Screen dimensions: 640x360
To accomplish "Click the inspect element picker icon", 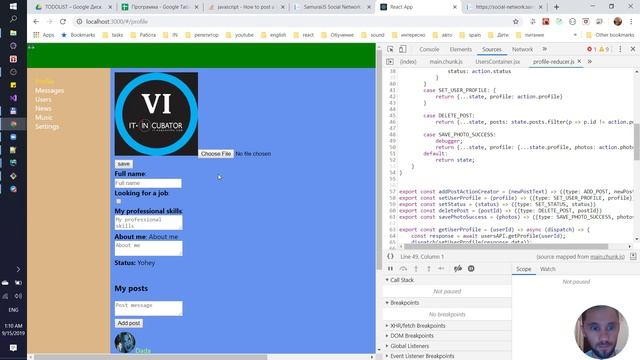I will coord(390,49).
